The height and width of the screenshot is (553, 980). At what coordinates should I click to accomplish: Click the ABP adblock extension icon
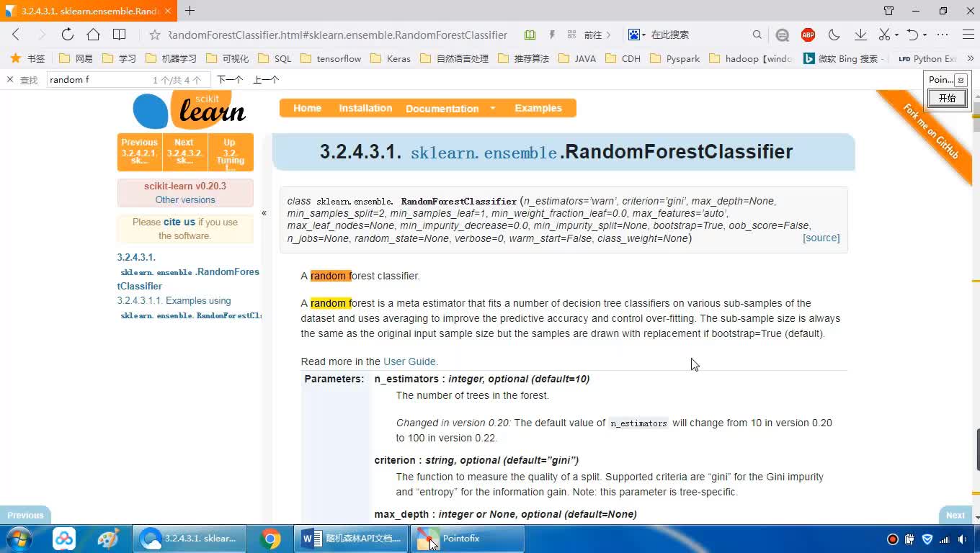[x=808, y=35]
